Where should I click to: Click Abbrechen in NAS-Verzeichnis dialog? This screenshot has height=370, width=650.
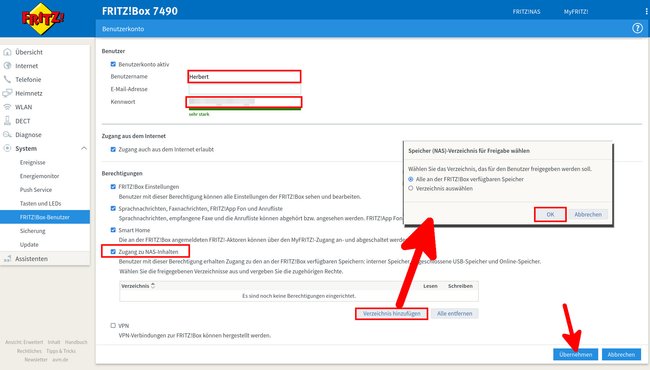[588, 214]
